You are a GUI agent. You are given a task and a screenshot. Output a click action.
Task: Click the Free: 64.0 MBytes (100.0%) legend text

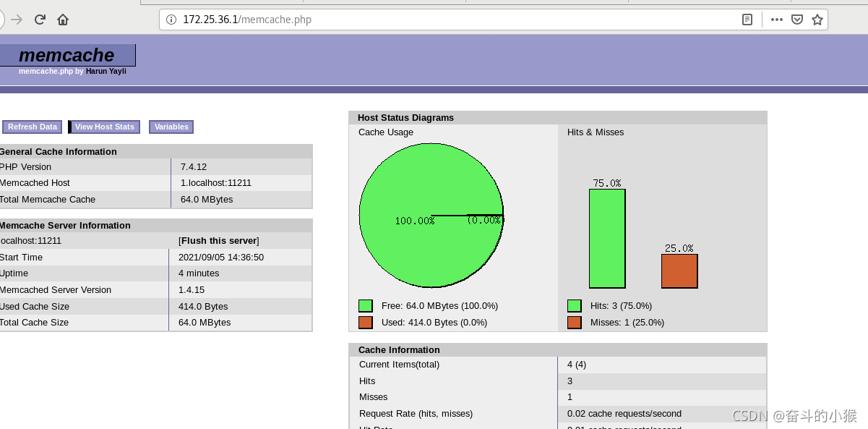(x=439, y=306)
